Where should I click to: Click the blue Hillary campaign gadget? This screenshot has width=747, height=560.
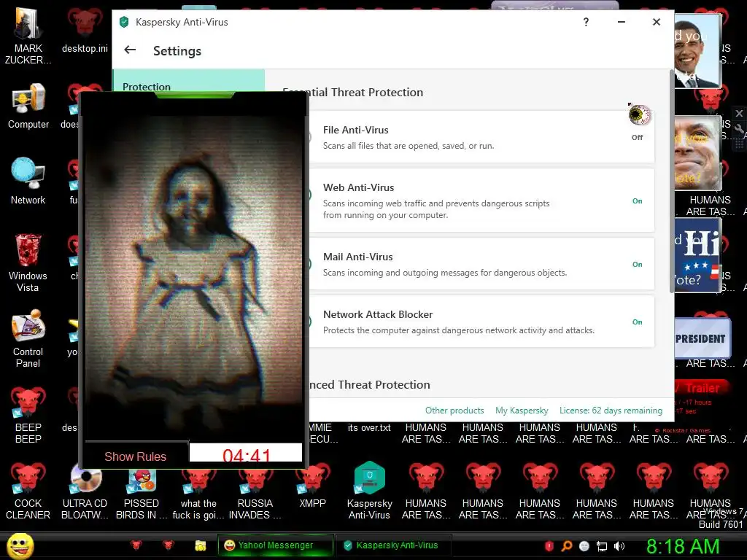(x=697, y=255)
